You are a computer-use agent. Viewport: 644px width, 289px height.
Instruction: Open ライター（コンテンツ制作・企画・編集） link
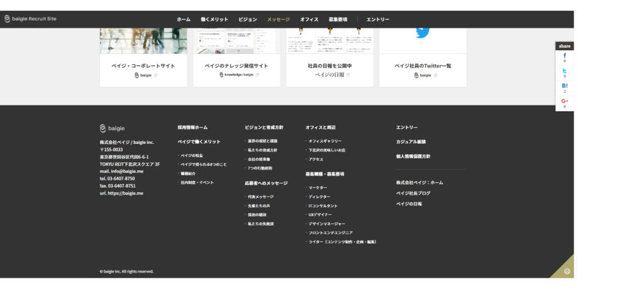point(343,242)
